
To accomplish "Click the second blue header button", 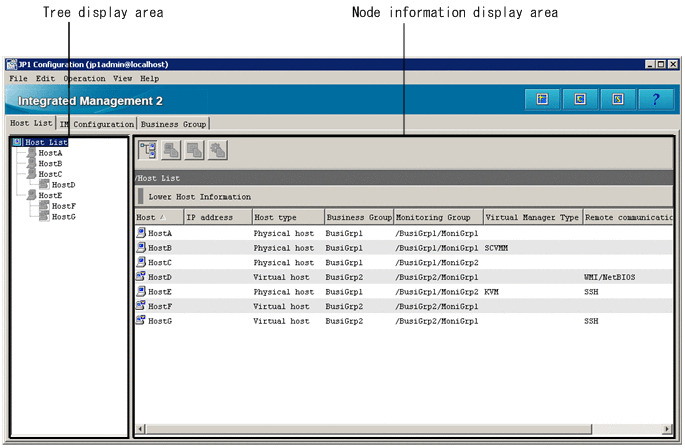I will click(579, 99).
